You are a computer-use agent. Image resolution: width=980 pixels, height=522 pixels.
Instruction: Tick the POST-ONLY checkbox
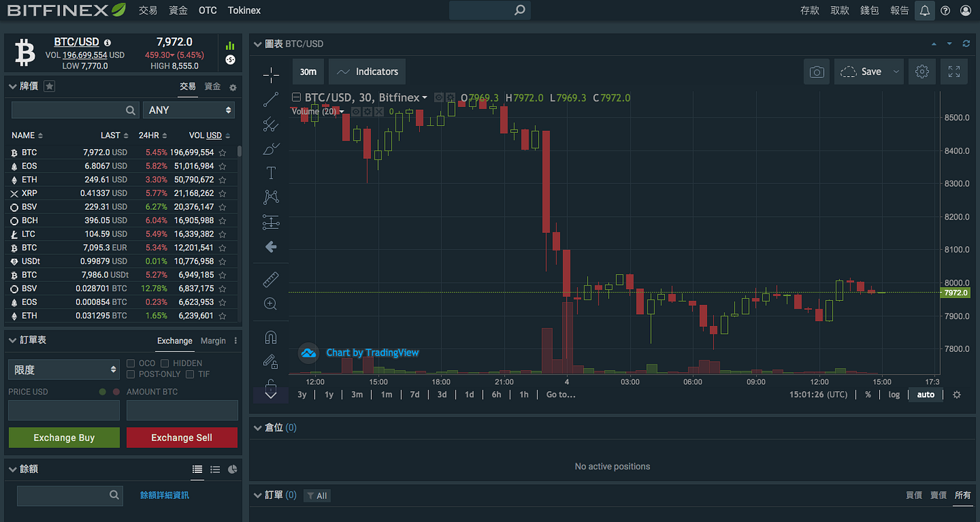pyautogui.click(x=131, y=374)
